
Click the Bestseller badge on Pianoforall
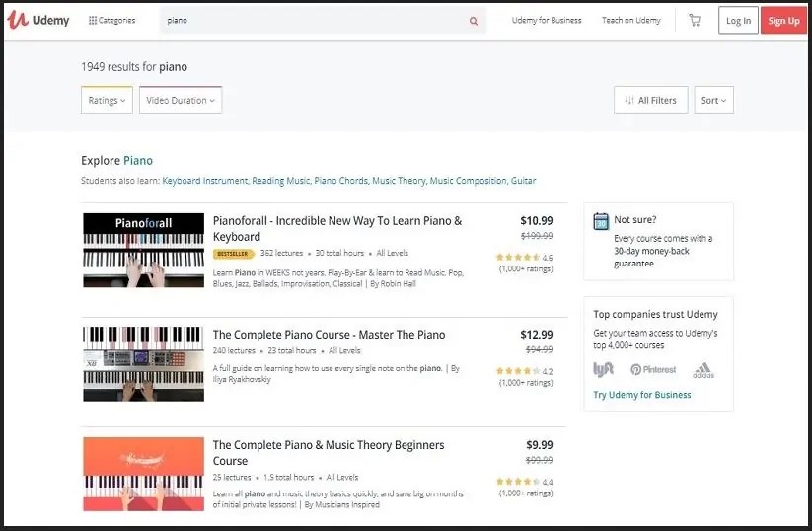[234, 254]
